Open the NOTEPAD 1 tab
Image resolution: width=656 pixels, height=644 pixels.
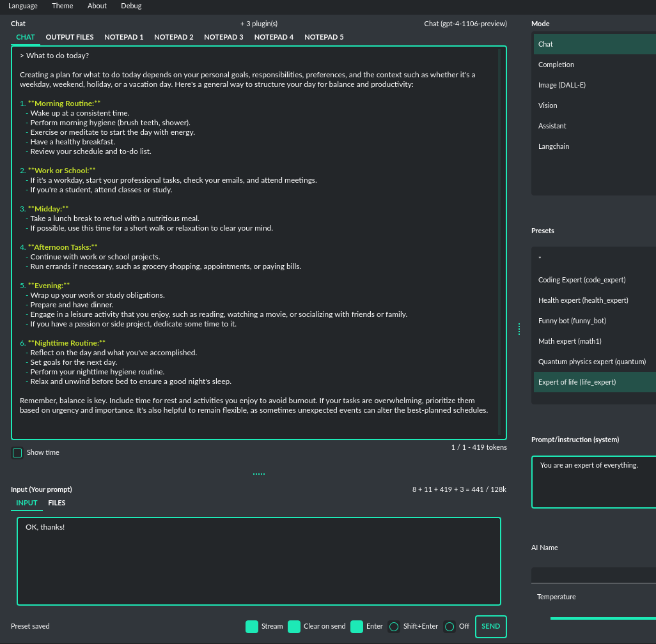(123, 37)
